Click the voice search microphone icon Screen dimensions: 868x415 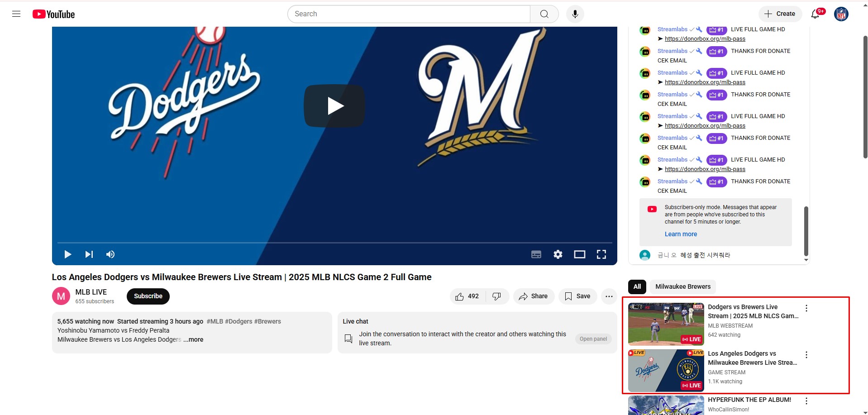(x=575, y=14)
